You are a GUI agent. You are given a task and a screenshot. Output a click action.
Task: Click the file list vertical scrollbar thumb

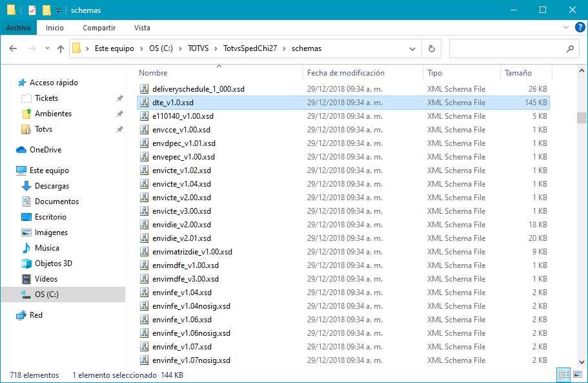[582, 118]
